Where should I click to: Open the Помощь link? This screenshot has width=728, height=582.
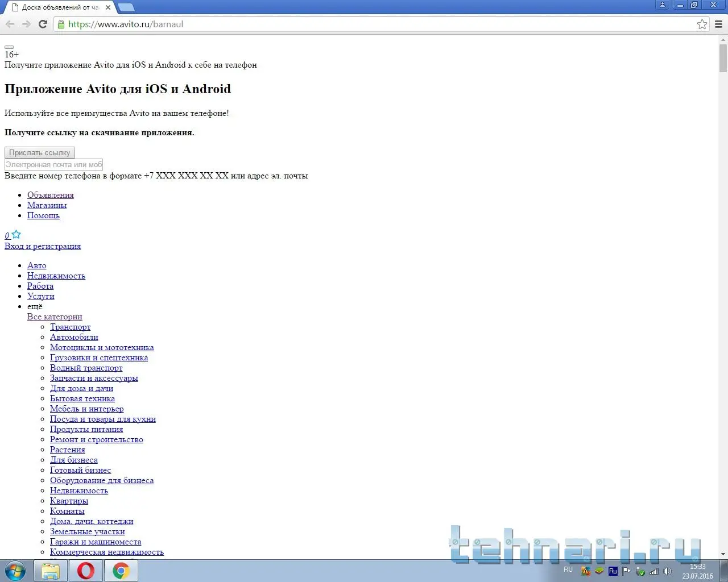coord(43,215)
